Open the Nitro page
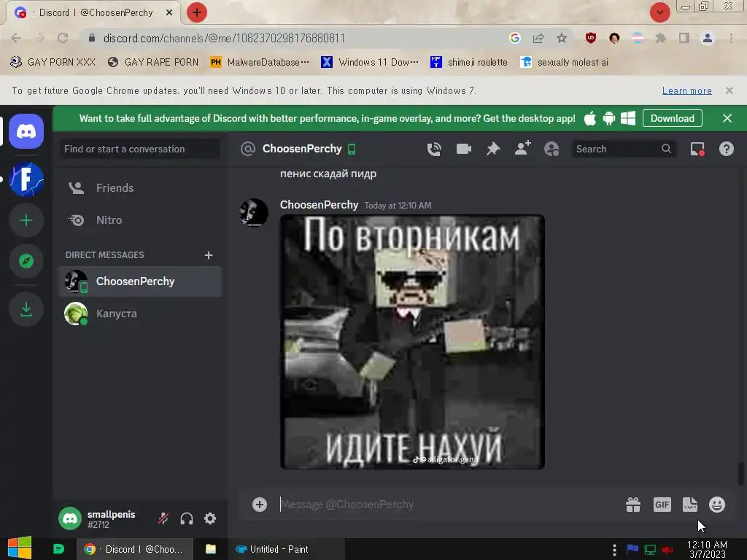747x560 pixels. 140,220
